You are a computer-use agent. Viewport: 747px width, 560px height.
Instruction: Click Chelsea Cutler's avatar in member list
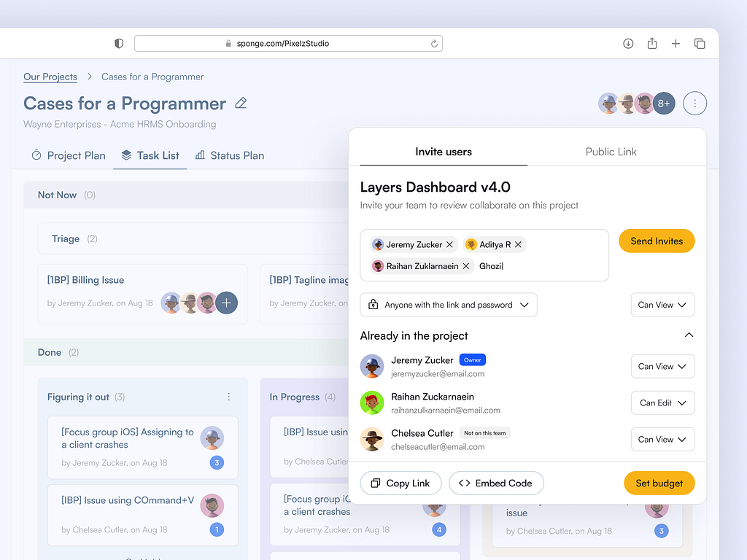(372, 439)
